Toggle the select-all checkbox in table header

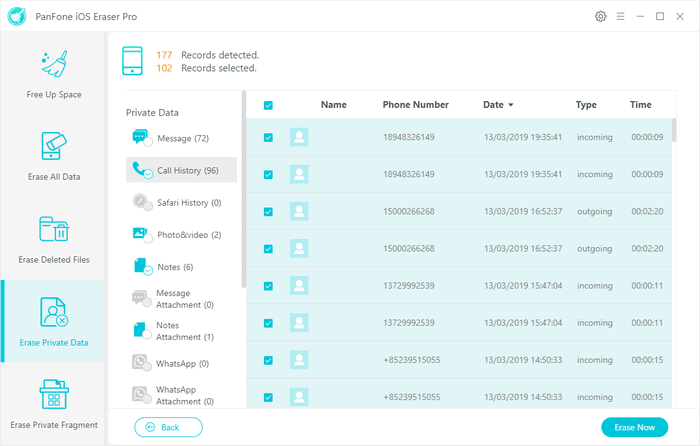(x=268, y=105)
